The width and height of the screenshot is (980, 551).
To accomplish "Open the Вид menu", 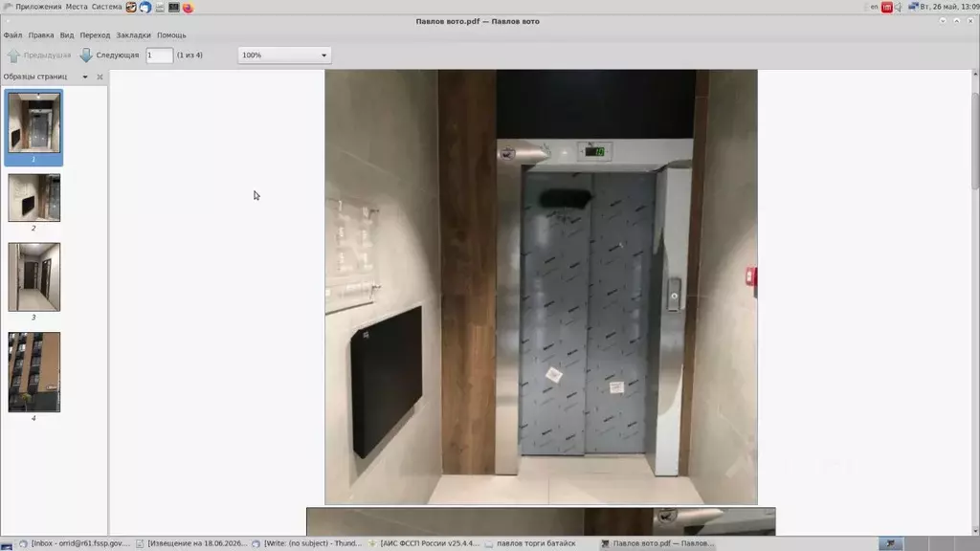I will coord(67,35).
